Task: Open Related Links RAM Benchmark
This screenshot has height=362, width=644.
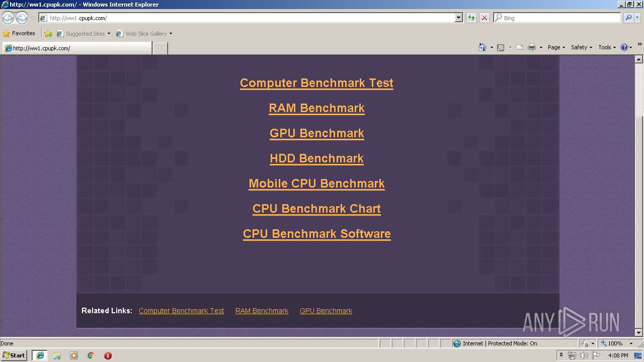Action: click(x=262, y=311)
